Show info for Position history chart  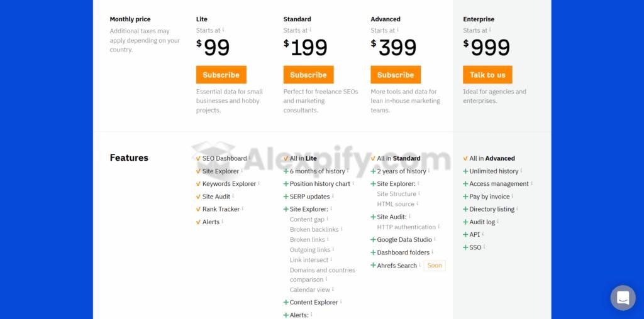pos(353,183)
